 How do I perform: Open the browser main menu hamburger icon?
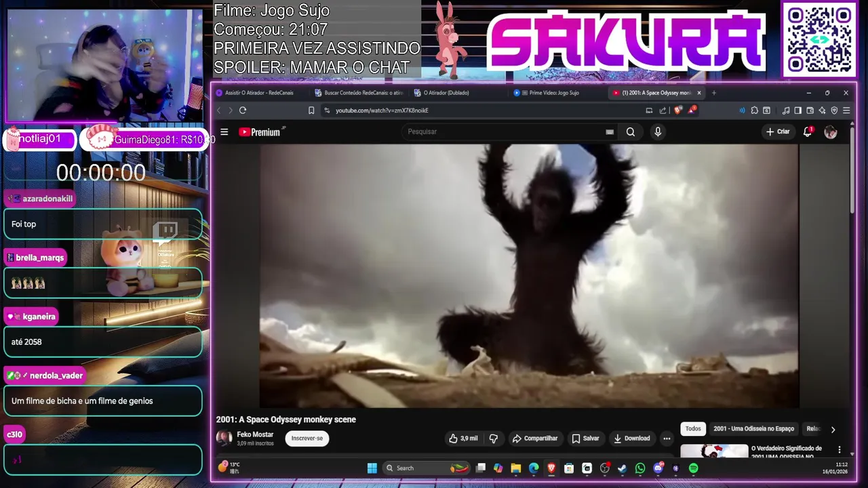[x=846, y=110]
